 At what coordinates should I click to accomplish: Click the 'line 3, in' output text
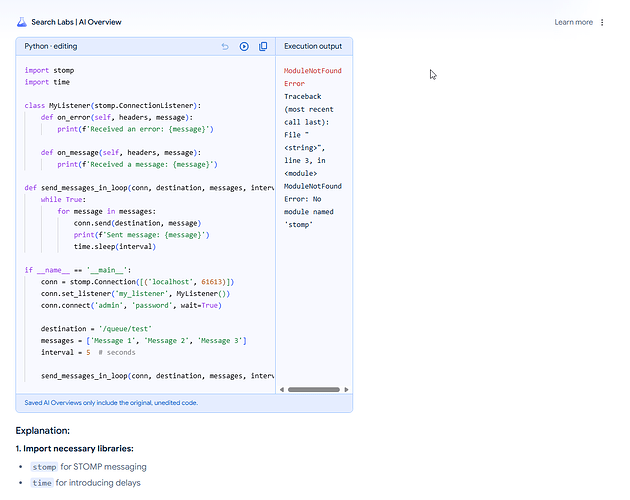point(305,160)
